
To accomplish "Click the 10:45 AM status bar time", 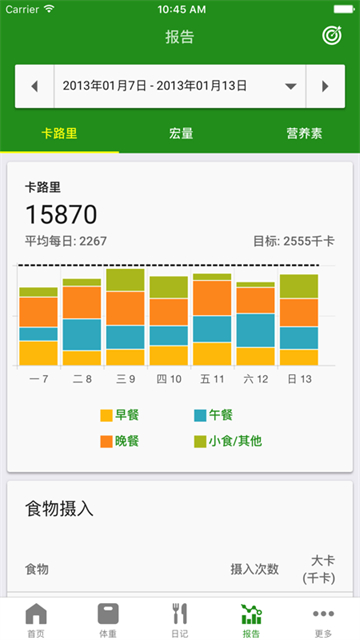I will 182,9.
